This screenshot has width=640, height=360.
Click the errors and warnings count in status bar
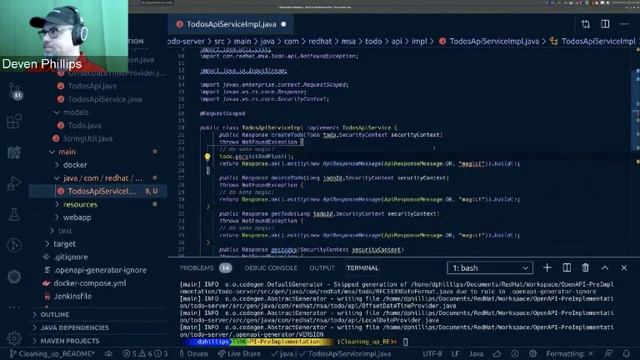[x=144, y=354]
